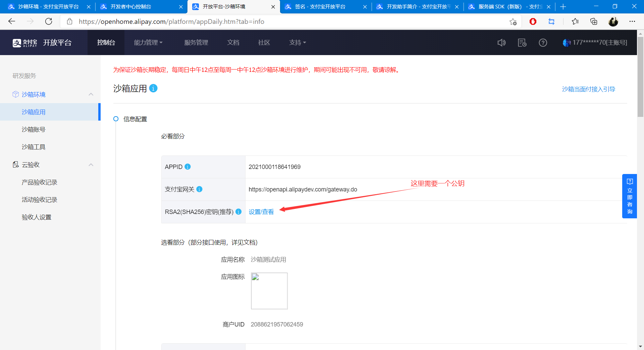Click the gateway URL openapi.alipaydev.com text

303,189
